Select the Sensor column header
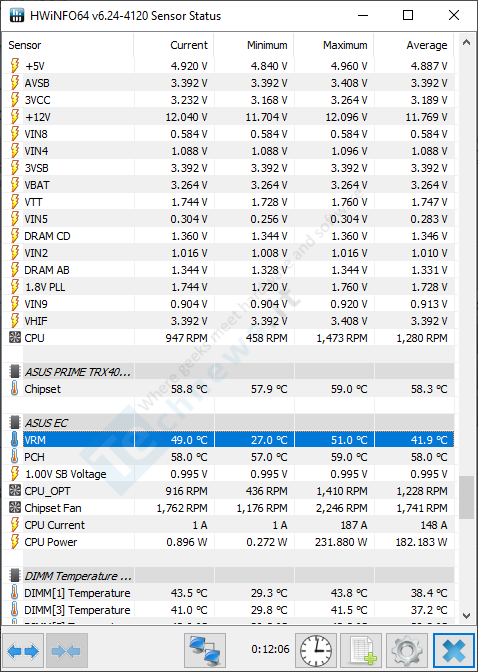The width and height of the screenshot is (478, 672). click(x=69, y=45)
